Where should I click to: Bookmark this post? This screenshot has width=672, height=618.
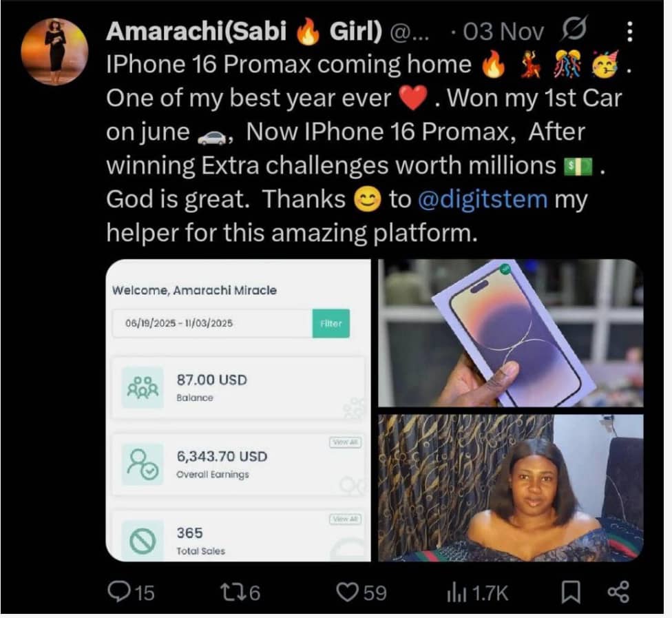tap(571, 593)
